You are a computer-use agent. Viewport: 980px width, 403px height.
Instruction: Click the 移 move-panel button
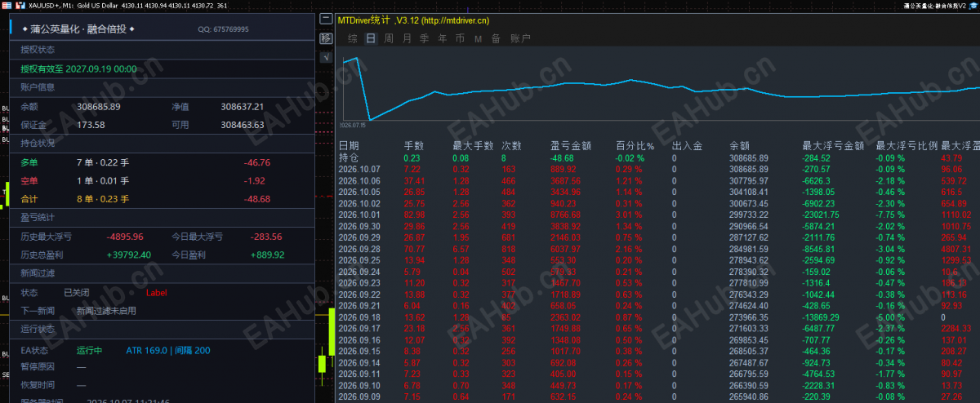click(x=326, y=38)
